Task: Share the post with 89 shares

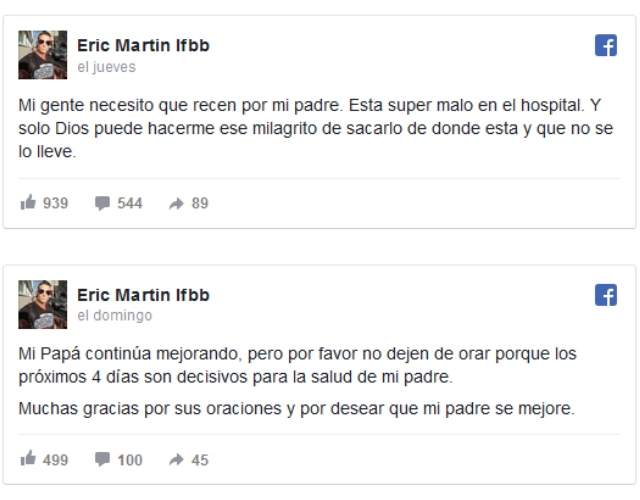Action: [176, 203]
